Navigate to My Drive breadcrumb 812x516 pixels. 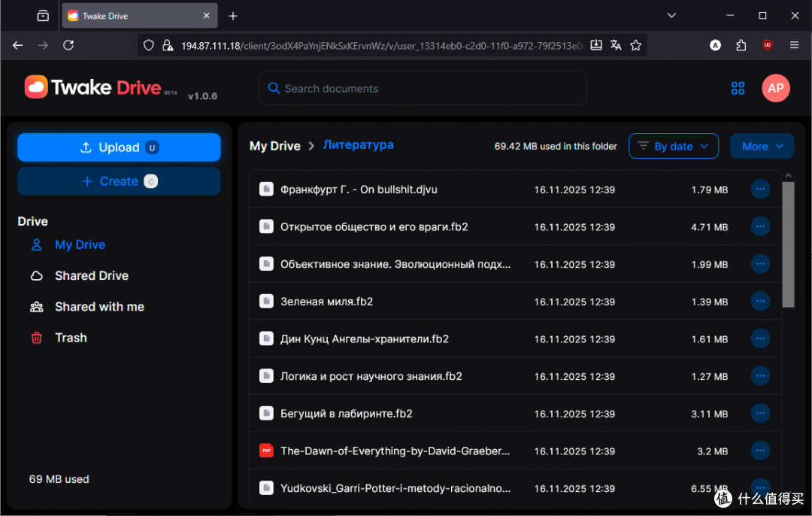275,146
